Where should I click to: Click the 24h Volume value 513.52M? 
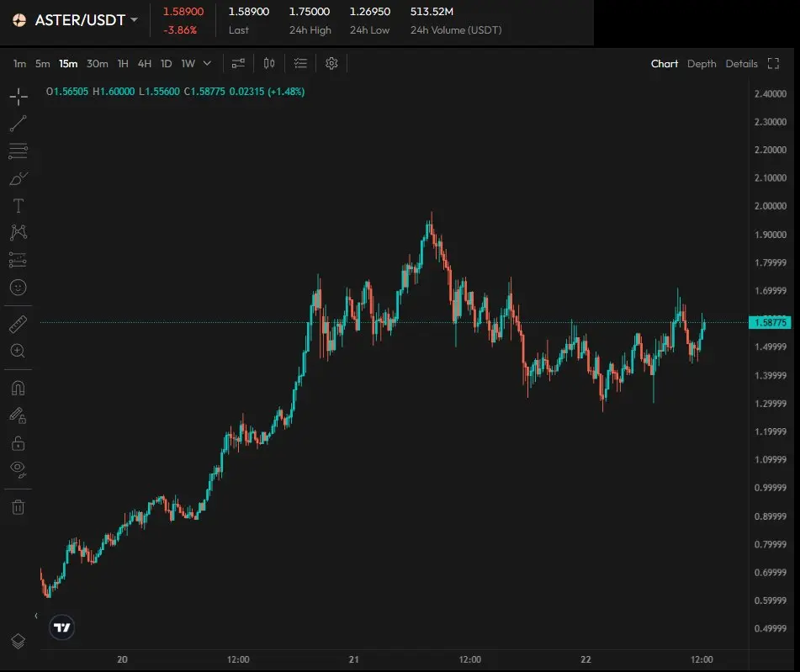pos(432,11)
